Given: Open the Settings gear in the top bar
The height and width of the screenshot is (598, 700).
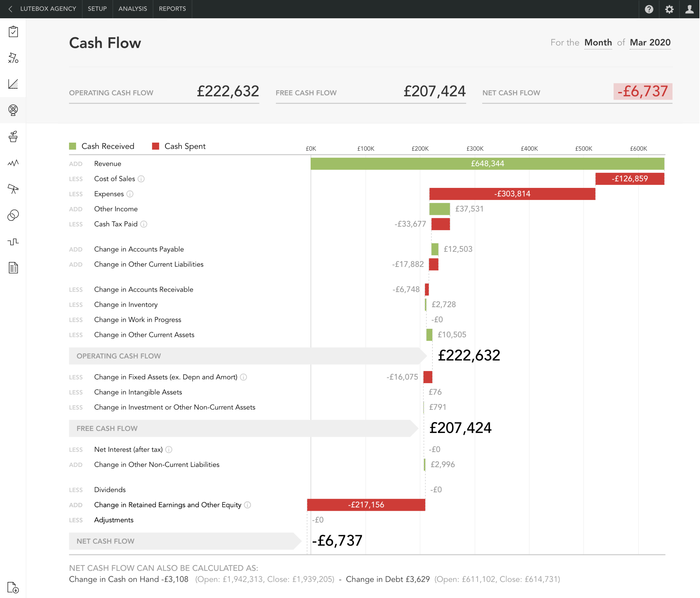Looking at the screenshot, I should [x=669, y=9].
